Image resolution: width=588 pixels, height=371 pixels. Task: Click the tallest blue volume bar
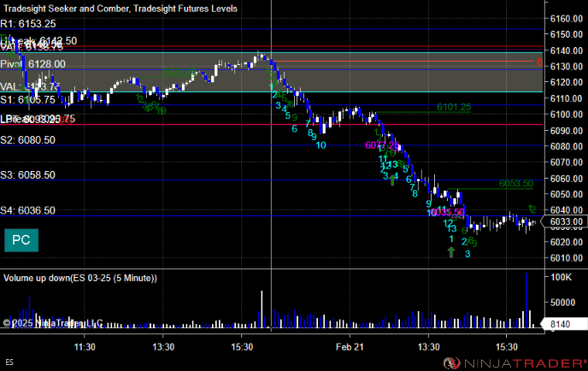pyautogui.click(x=526, y=300)
